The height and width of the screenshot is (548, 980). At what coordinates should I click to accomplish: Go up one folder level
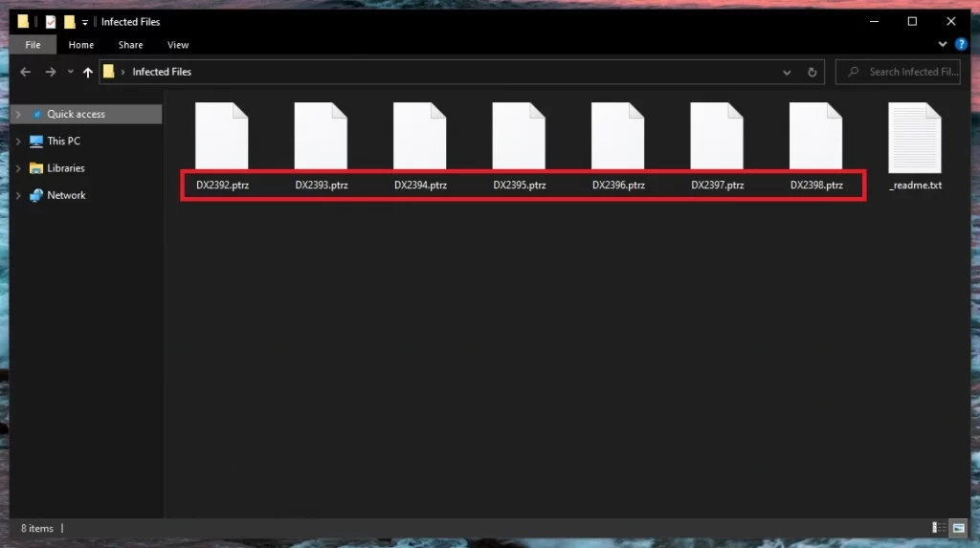(87, 72)
